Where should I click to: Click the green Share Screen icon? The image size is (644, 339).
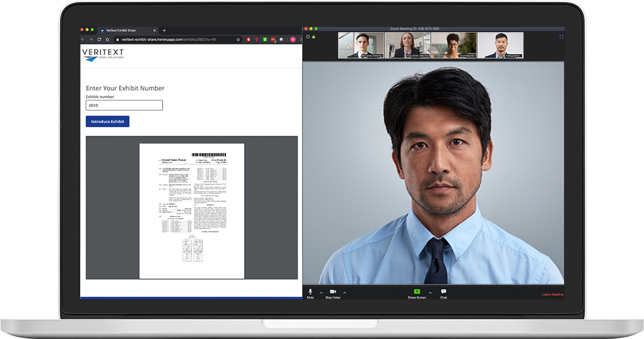[417, 292]
